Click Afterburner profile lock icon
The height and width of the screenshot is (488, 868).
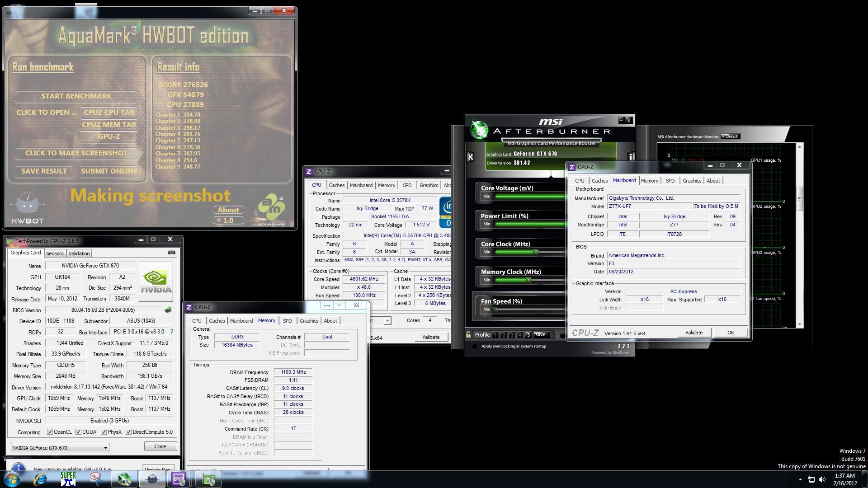pyautogui.click(x=468, y=335)
